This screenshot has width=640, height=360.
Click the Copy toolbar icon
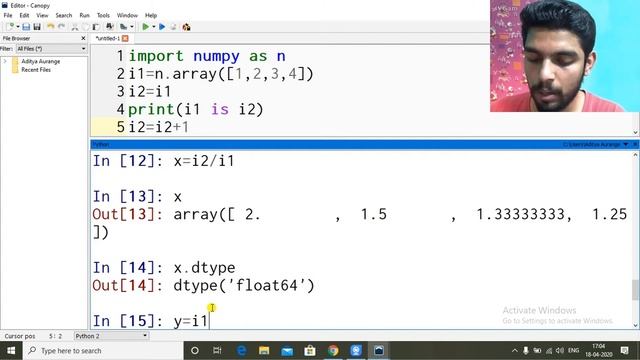coord(85,27)
